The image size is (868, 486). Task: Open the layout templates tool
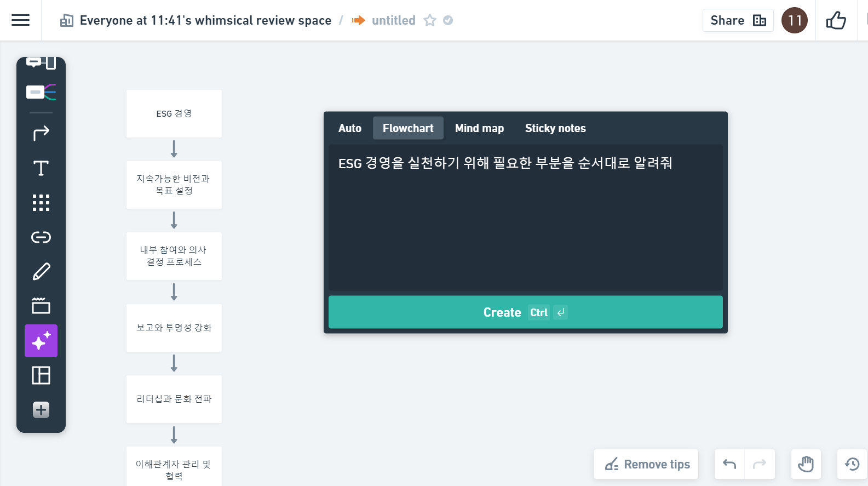tap(41, 375)
